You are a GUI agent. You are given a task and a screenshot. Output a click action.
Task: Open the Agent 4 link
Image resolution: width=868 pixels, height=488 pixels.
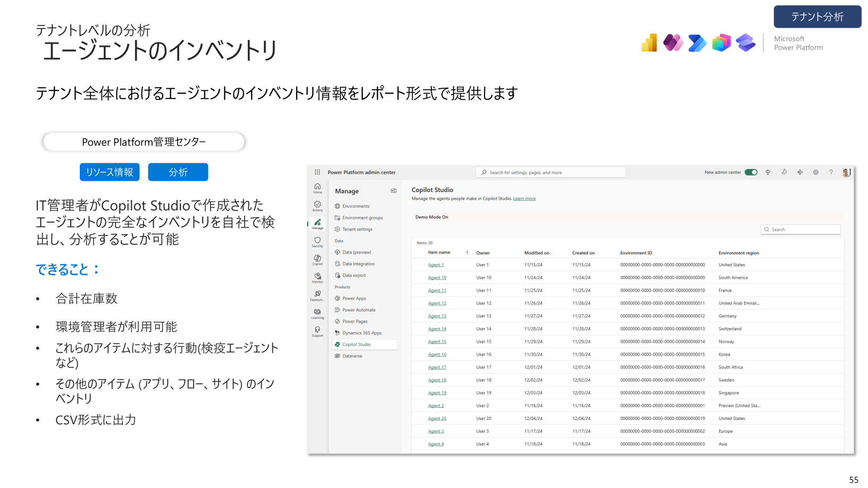pos(436,444)
